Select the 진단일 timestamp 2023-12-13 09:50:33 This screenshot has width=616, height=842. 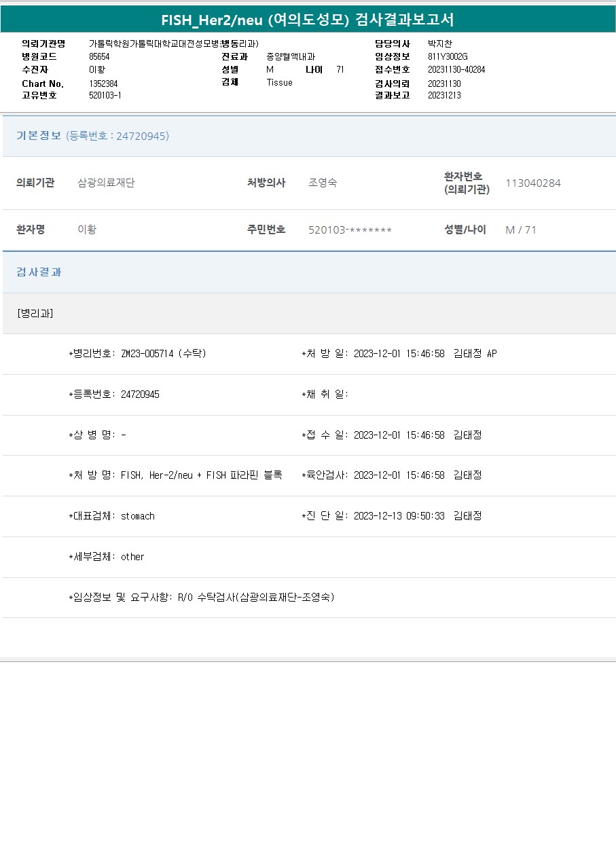(399, 516)
